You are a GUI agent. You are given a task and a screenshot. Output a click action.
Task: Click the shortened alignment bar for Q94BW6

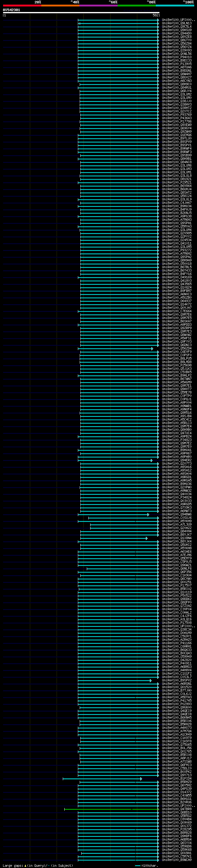[114, 515]
